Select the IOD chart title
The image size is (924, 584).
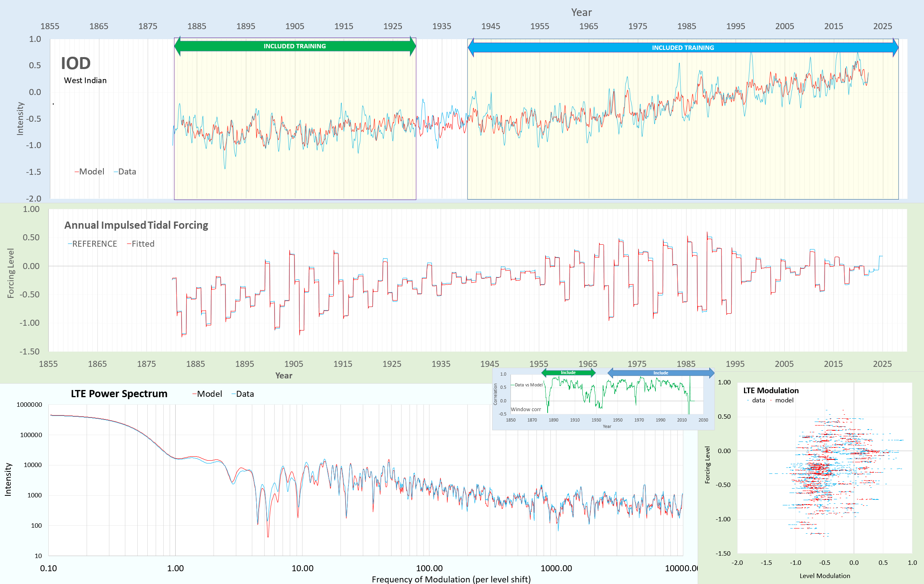76,63
